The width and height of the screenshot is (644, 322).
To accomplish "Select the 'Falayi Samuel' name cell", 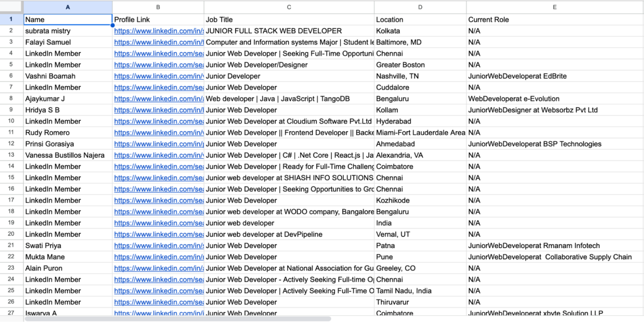I will coord(68,42).
